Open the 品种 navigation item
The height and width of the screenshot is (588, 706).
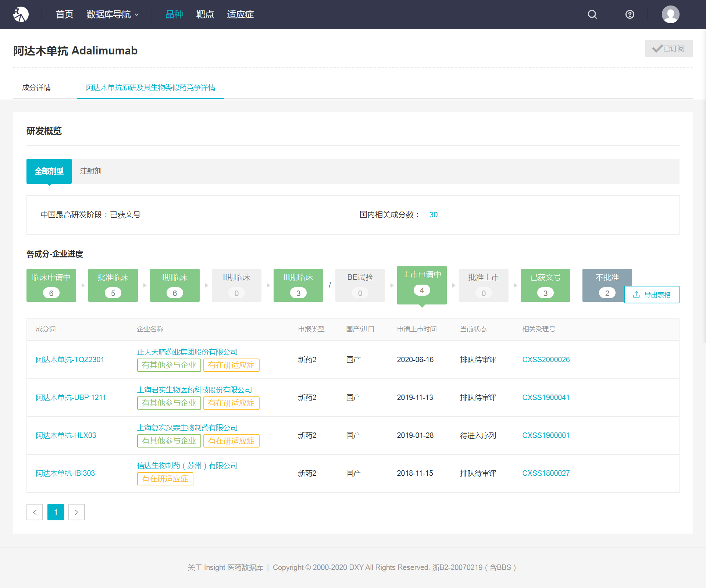point(174,14)
